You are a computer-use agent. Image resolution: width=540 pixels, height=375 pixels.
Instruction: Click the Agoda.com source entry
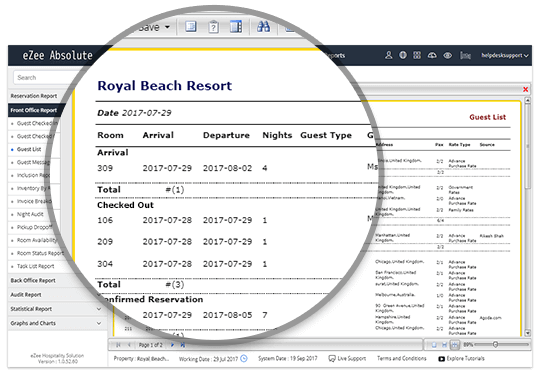point(490,318)
